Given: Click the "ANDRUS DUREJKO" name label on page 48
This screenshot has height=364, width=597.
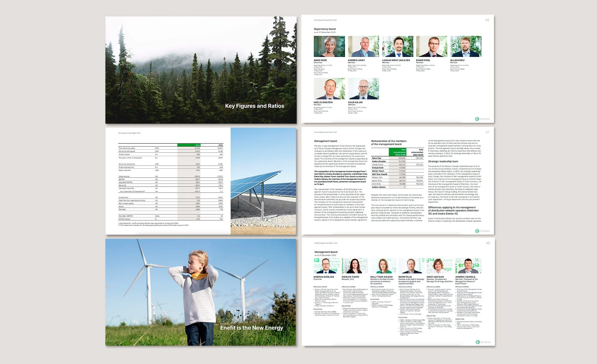Looking at the screenshot, I should click(x=324, y=277).
